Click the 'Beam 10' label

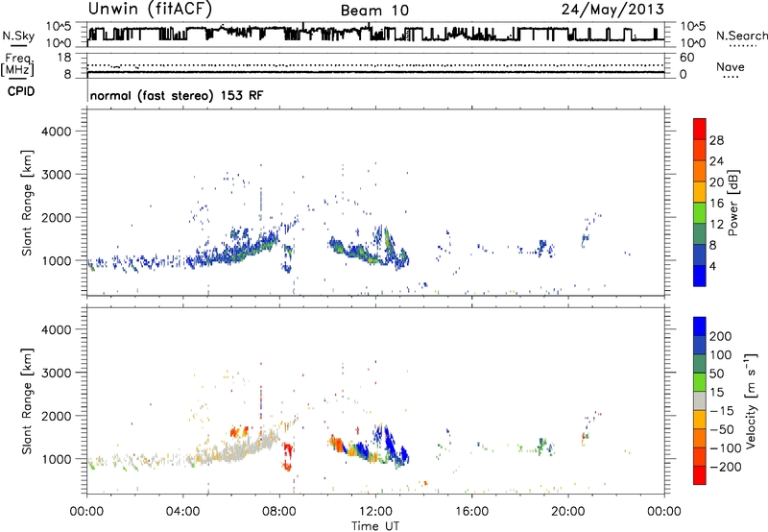pos(374,11)
